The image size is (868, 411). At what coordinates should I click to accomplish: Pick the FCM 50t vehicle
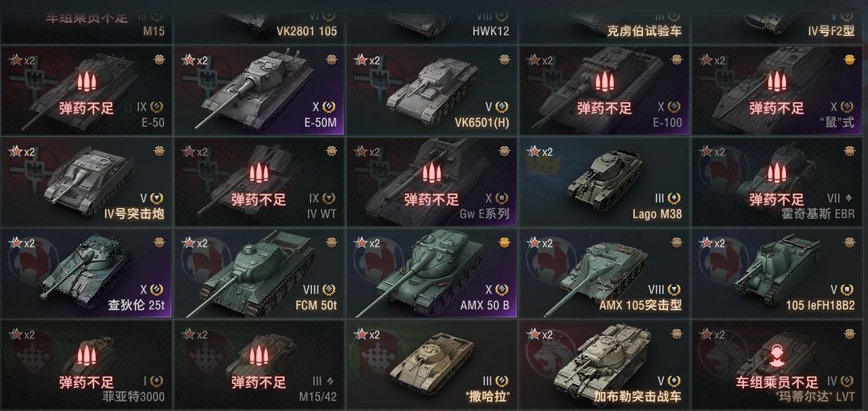pyautogui.click(x=259, y=273)
